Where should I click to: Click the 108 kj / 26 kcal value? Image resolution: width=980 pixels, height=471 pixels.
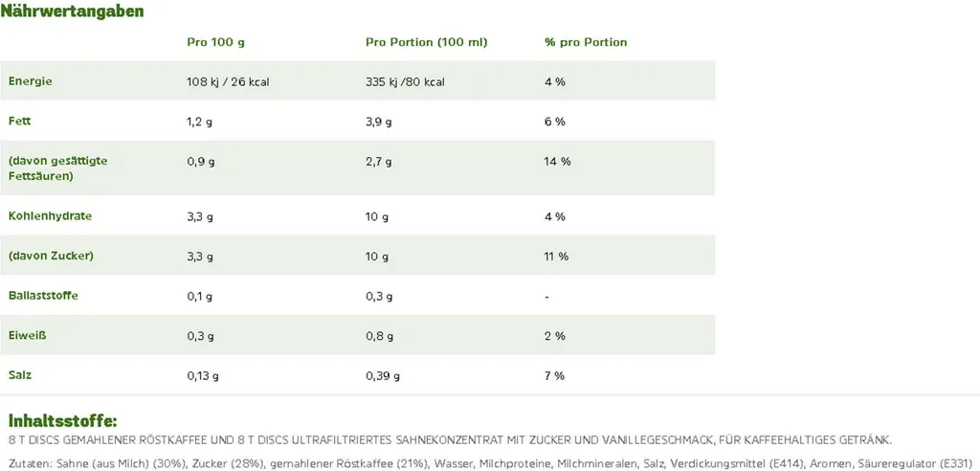pos(228,82)
